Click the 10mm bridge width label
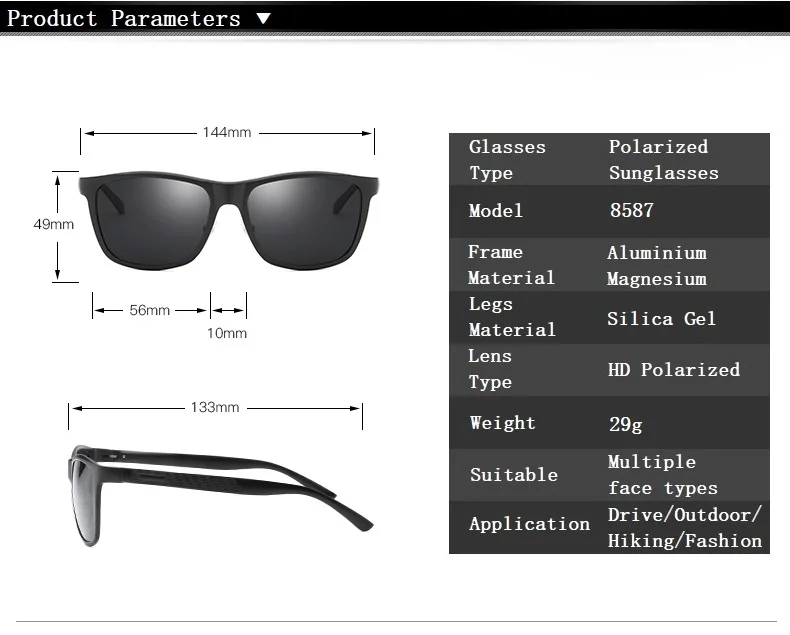 (227, 333)
